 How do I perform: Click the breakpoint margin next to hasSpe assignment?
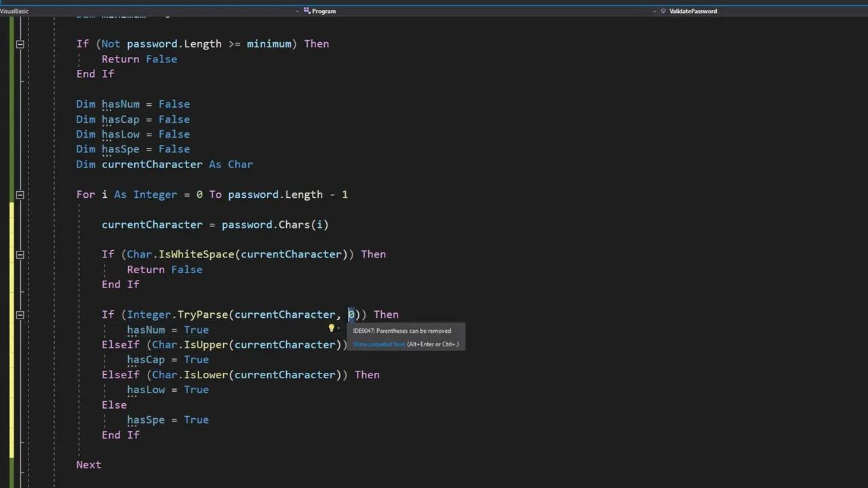tap(5, 420)
